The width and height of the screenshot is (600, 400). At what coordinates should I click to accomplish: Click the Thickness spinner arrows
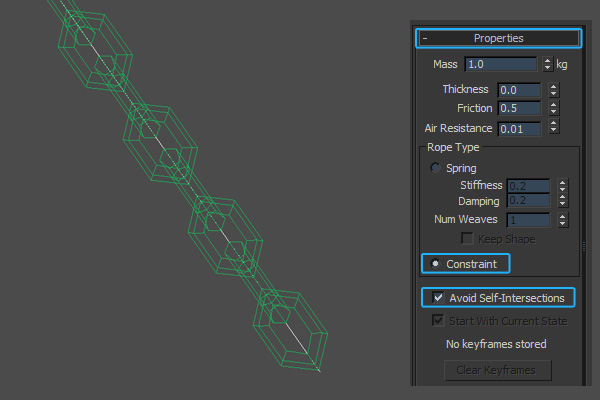click(x=553, y=90)
